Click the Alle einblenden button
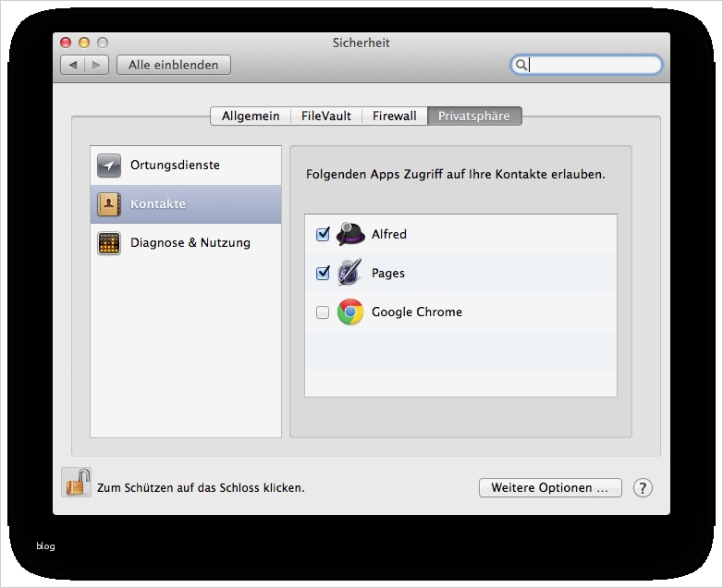 174,65
